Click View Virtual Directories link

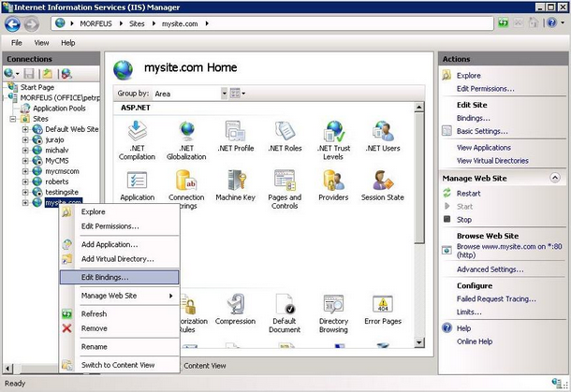coord(492,161)
